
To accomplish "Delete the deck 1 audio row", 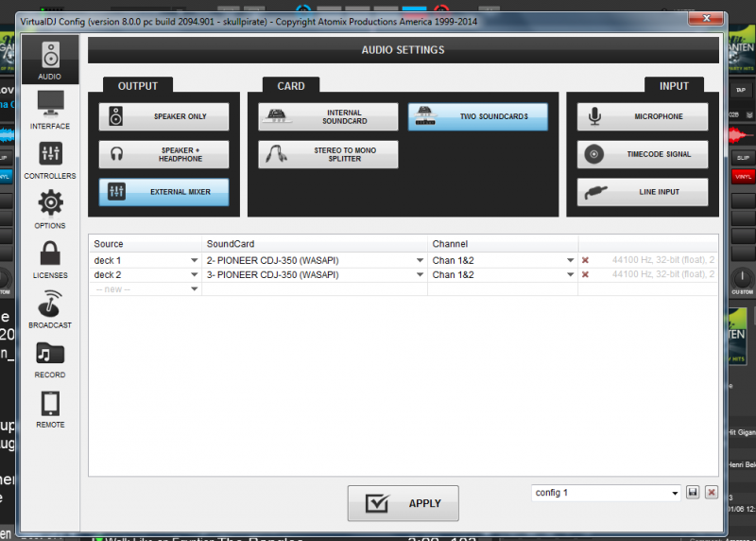I will pos(585,261).
